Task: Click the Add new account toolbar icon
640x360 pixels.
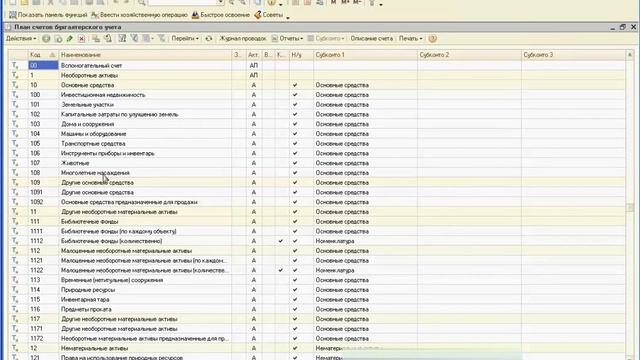Action: coord(46,39)
